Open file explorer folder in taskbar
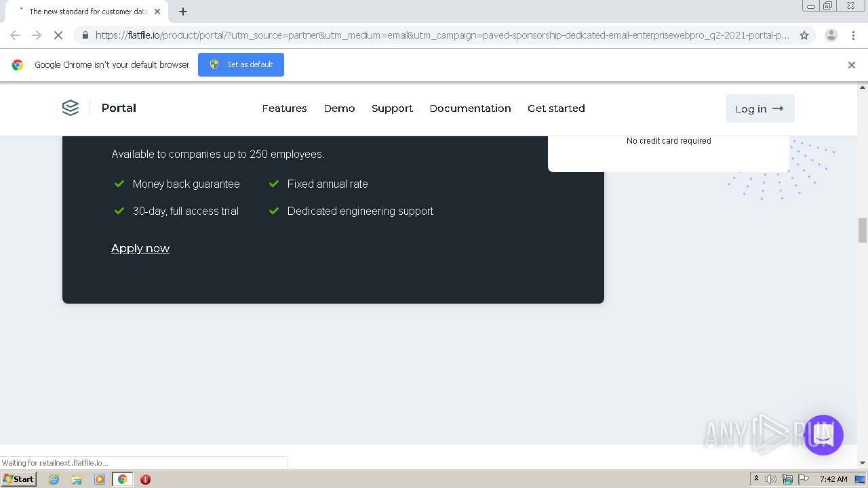Image resolution: width=868 pixels, height=488 pixels. 77,479
